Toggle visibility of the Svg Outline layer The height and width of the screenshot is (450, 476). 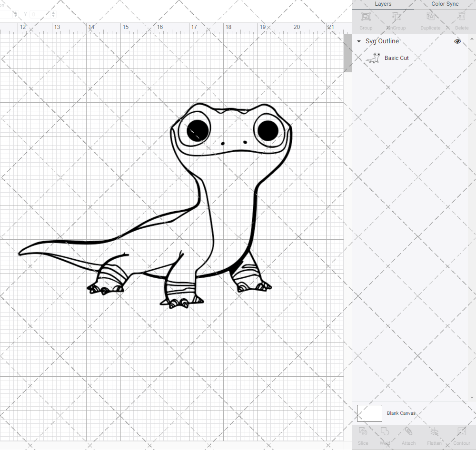[x=457, y=41]
